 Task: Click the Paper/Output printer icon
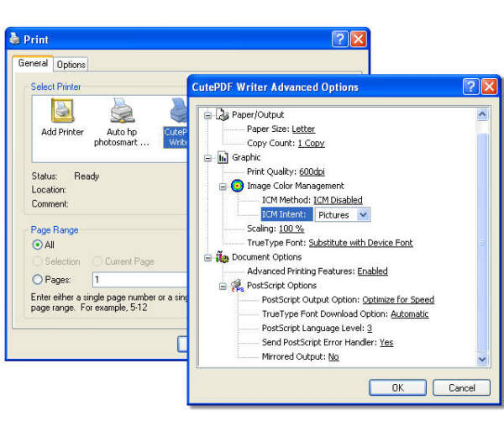click(x=222, y=114)
